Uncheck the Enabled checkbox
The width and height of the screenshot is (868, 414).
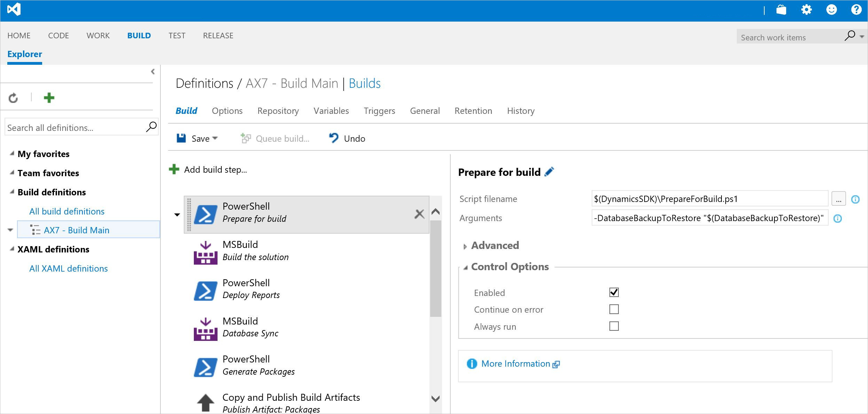(x=614, y=292)
